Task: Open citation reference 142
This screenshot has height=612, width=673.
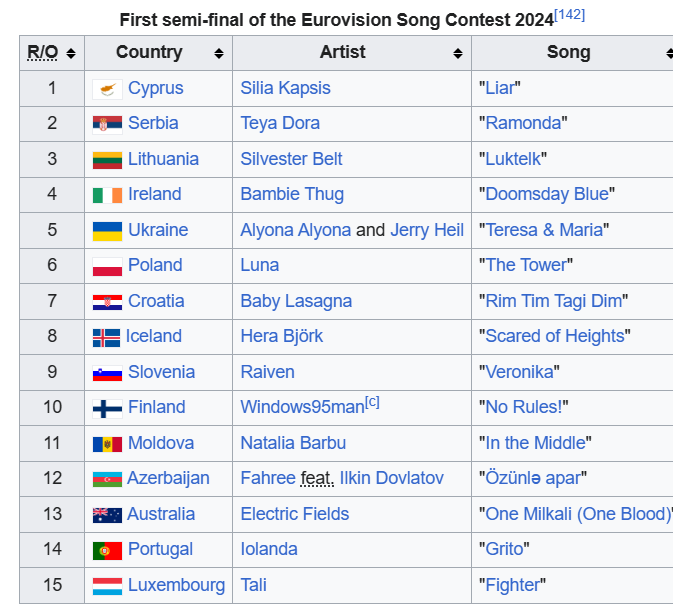Action: point(570,15)
